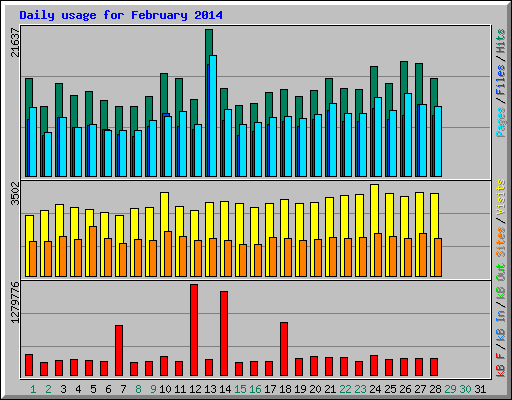This screenshot has height=400, width=512.
Task: Click the cyan Pages bar for day 2
Action: [48, 155]
